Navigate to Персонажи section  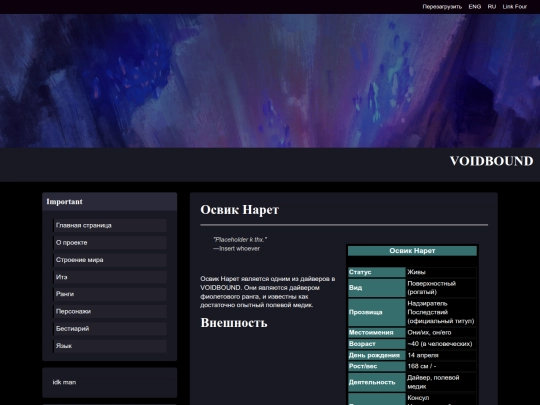coord(110,311)
